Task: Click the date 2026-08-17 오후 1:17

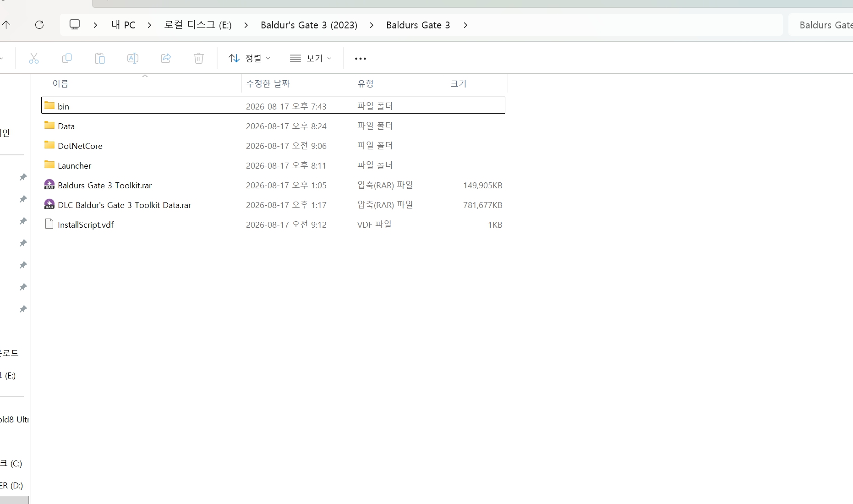Action: pyautogui.click(x=286, y=205)
